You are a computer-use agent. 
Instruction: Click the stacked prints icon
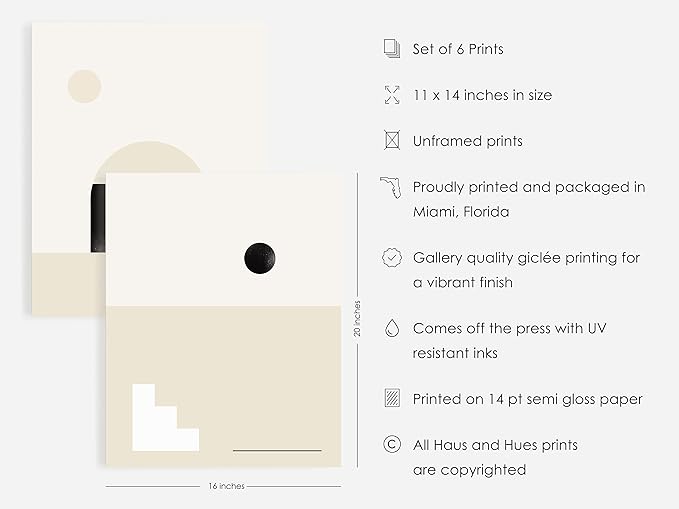pyautogui.click(x=391, y=49)
